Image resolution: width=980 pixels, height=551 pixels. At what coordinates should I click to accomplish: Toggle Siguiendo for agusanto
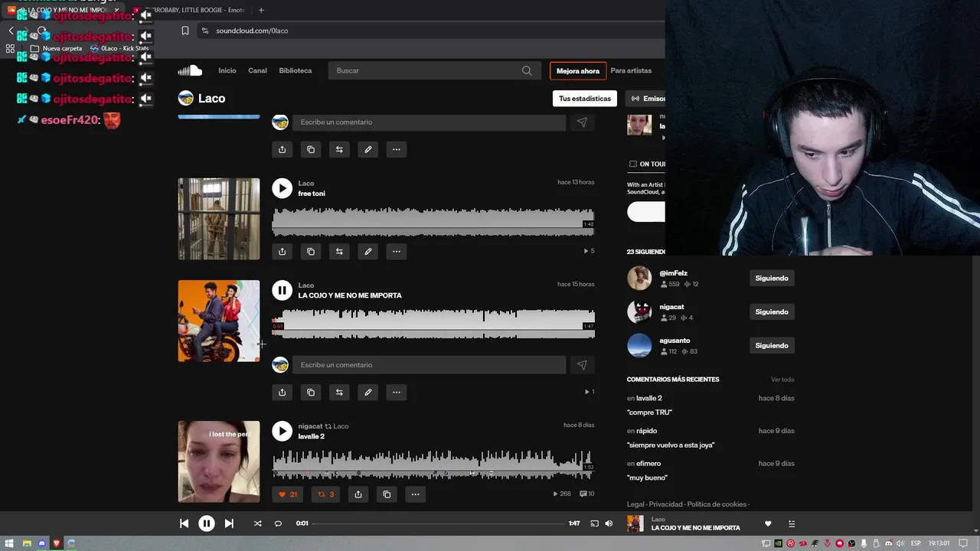772,345
